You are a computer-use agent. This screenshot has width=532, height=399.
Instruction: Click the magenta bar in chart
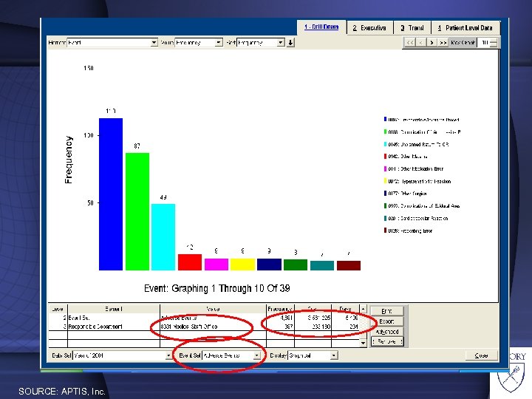(x=216, y=265)
